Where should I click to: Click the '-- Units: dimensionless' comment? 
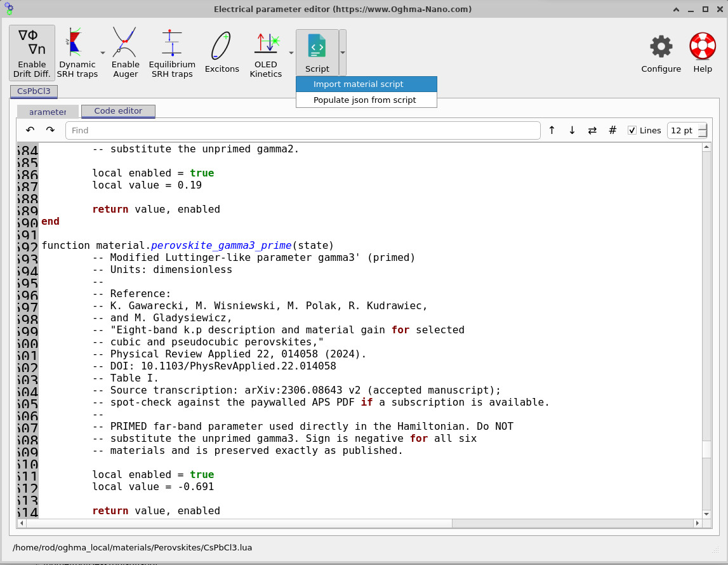click(x=162, y=269)
